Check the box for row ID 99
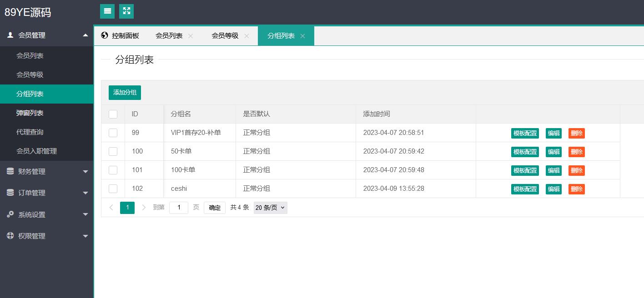 click(x=113, y=133)
